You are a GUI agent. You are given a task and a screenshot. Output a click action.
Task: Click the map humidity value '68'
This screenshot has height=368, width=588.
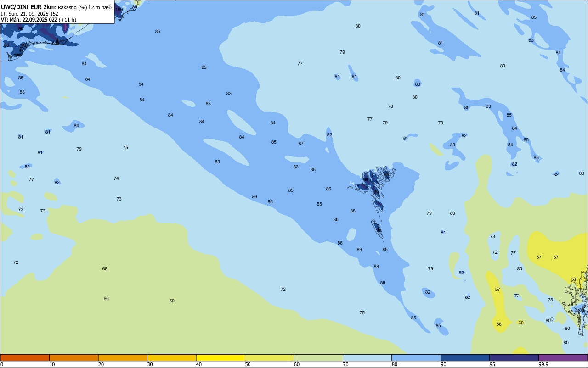click(105, 269)
